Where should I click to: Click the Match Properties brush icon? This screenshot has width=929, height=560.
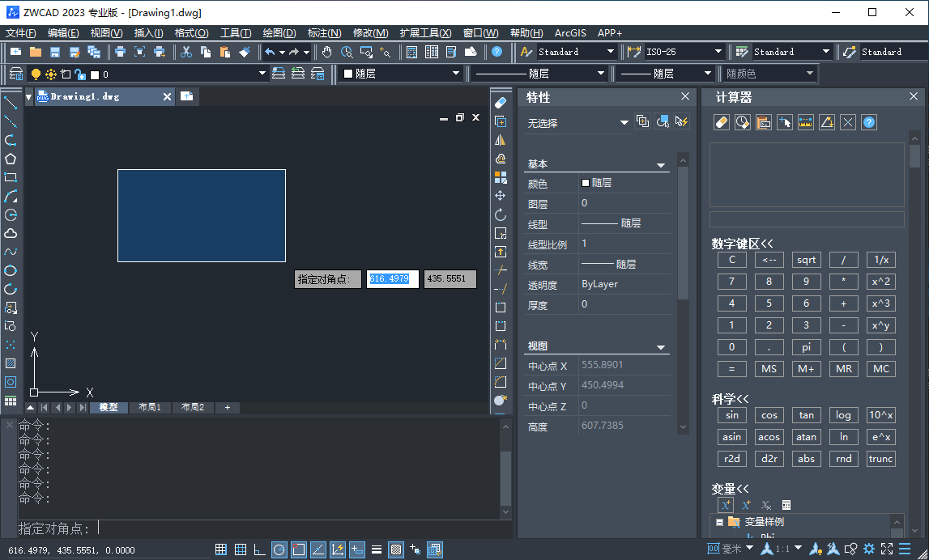coord(245,52)
